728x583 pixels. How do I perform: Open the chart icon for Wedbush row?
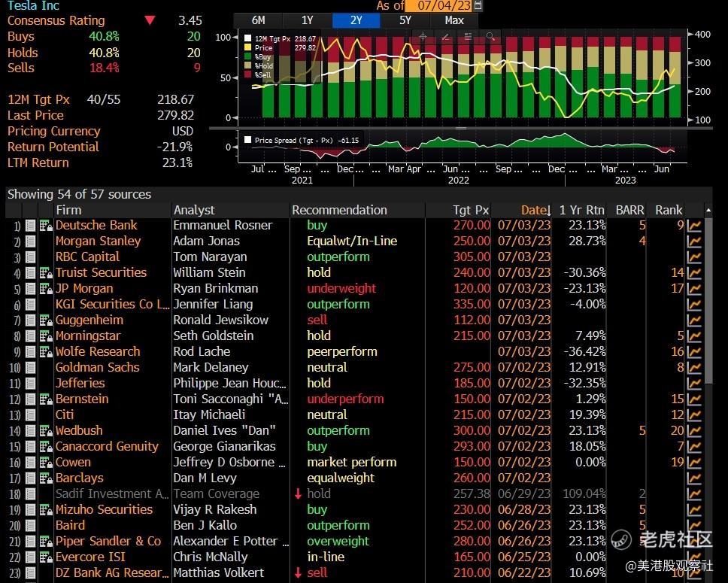[694, 430]
